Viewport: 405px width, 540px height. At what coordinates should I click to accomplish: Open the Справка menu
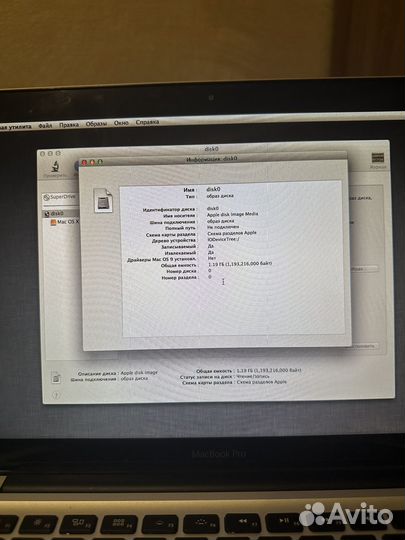pyautogui.click(x=147, y=122)
